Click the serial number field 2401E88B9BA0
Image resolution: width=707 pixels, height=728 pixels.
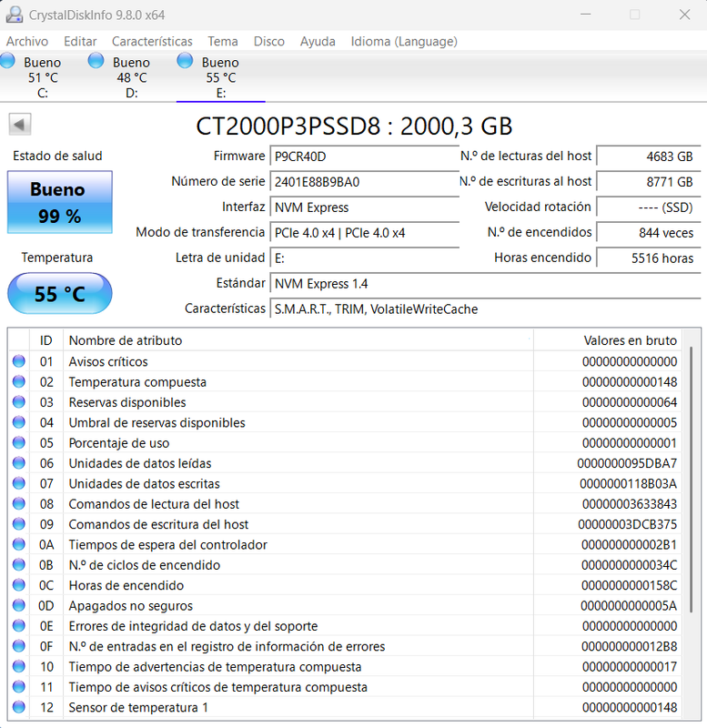pos(364,181)
